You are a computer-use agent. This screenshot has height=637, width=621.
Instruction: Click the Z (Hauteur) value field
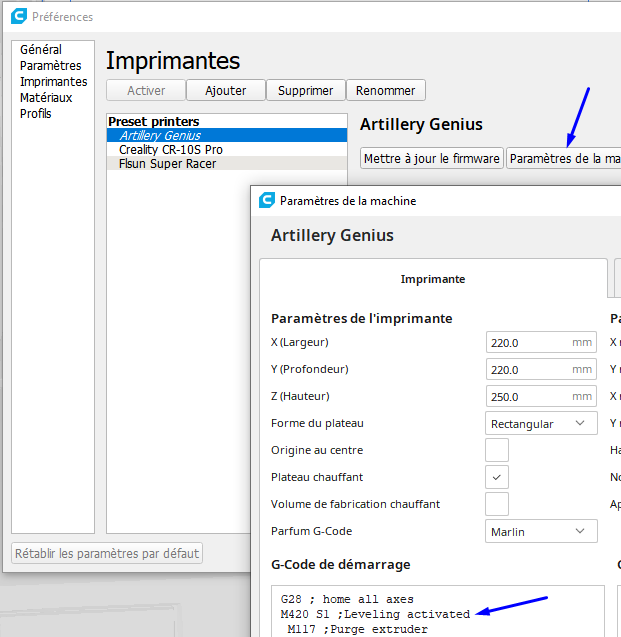point(541,396)
